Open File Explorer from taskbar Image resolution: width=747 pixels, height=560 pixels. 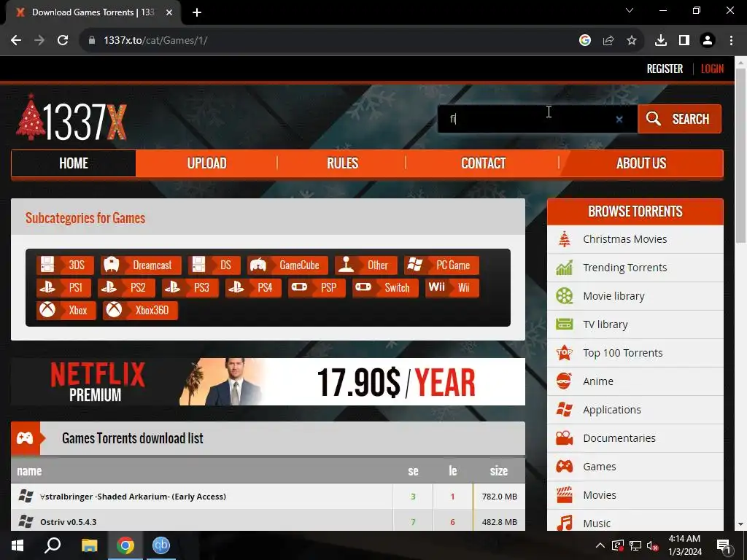pos(89,545)
